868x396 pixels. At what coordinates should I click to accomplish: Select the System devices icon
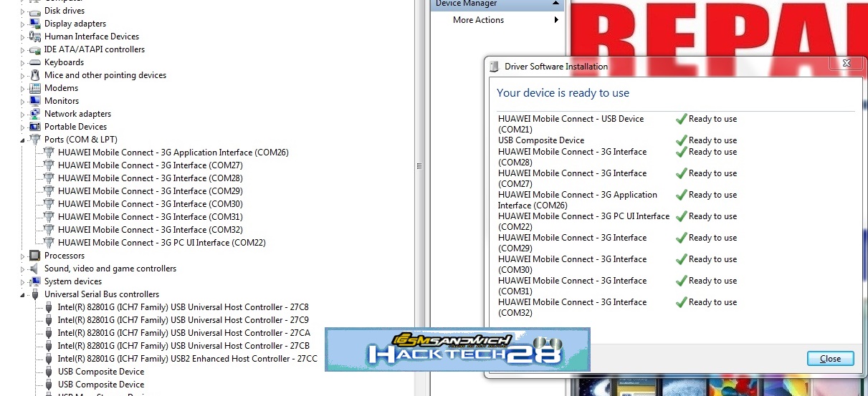(34, 281)
